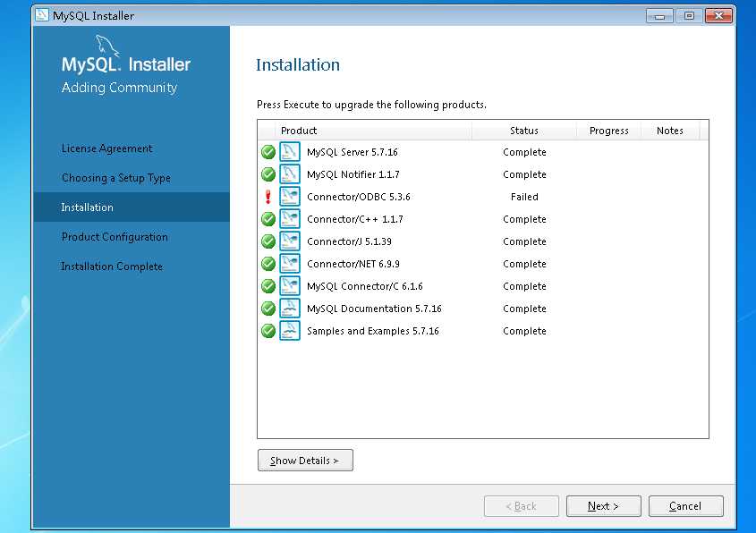Select the Connector/NET 6.9.9 row text

353,264
